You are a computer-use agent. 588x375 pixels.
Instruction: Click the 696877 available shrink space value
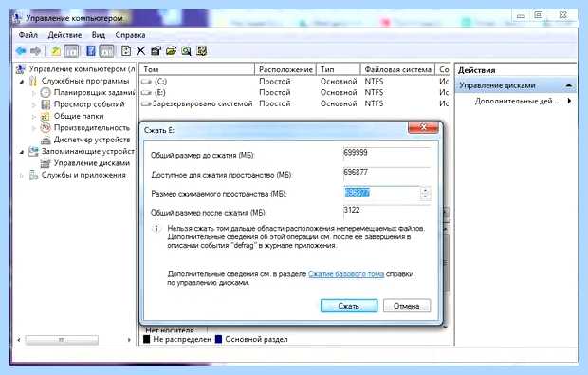[x=356, y=172]
